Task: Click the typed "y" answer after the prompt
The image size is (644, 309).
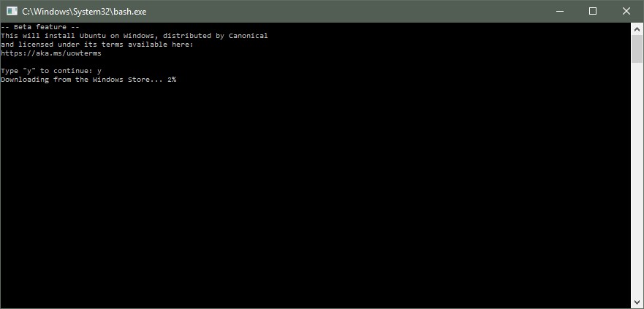Action: pyautogui.click(x=99, y=71)
